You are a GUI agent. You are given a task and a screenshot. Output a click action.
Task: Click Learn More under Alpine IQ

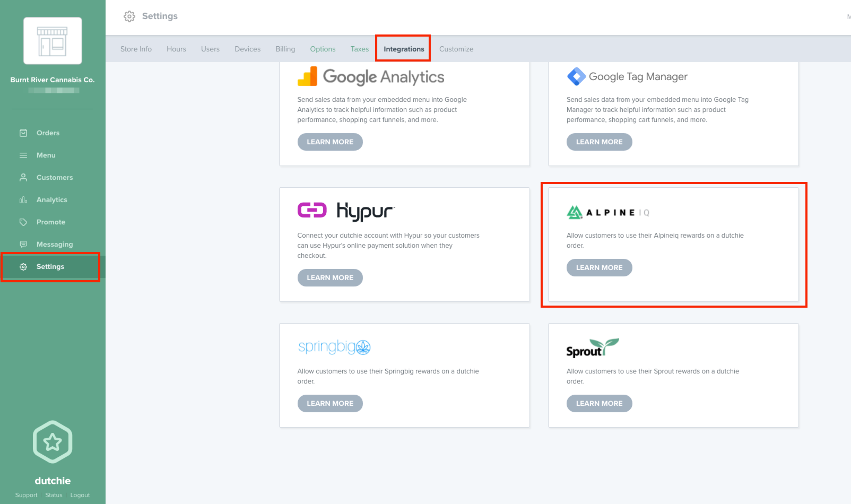click(600, 268)
